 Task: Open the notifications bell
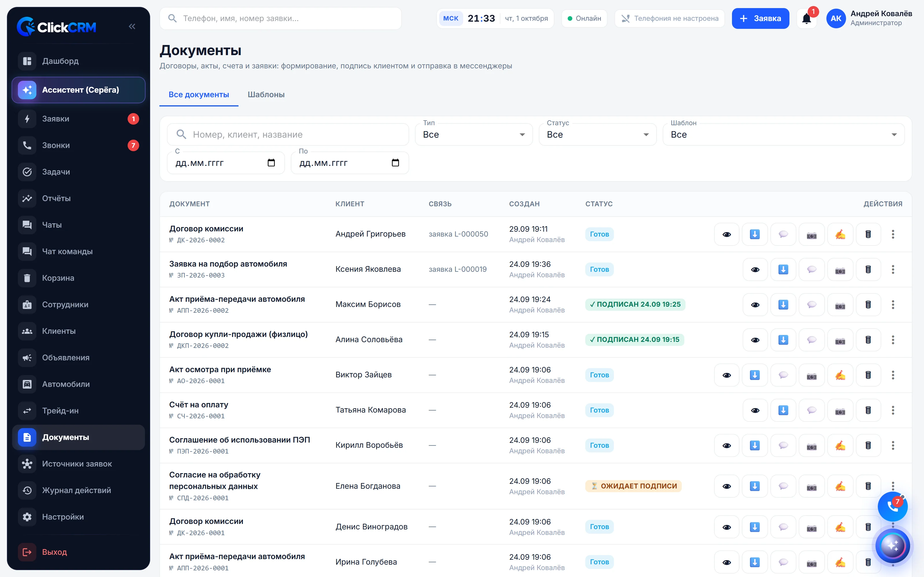tap(806, 18)
